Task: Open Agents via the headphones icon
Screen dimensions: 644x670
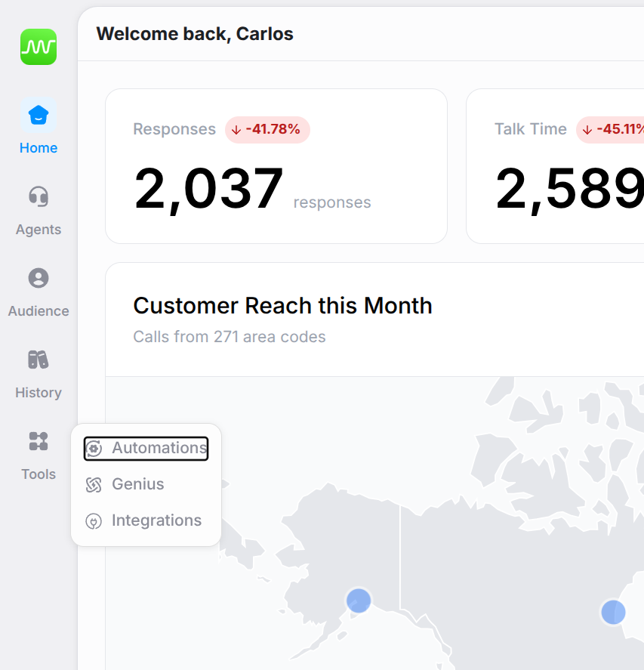Action: (x=38, y=196)
